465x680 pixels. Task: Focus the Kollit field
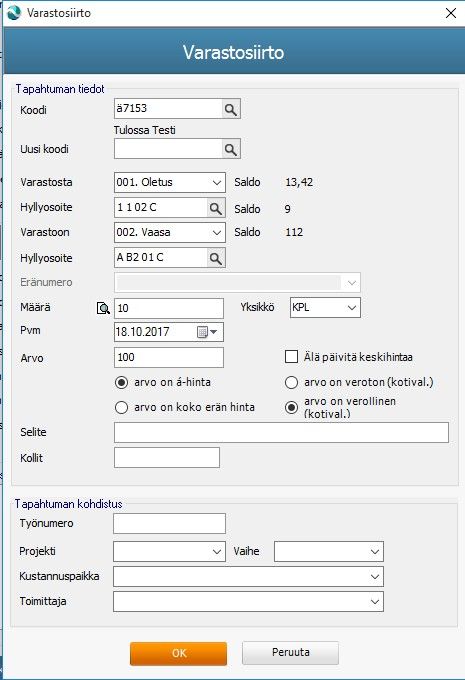[x=167, y=458]
